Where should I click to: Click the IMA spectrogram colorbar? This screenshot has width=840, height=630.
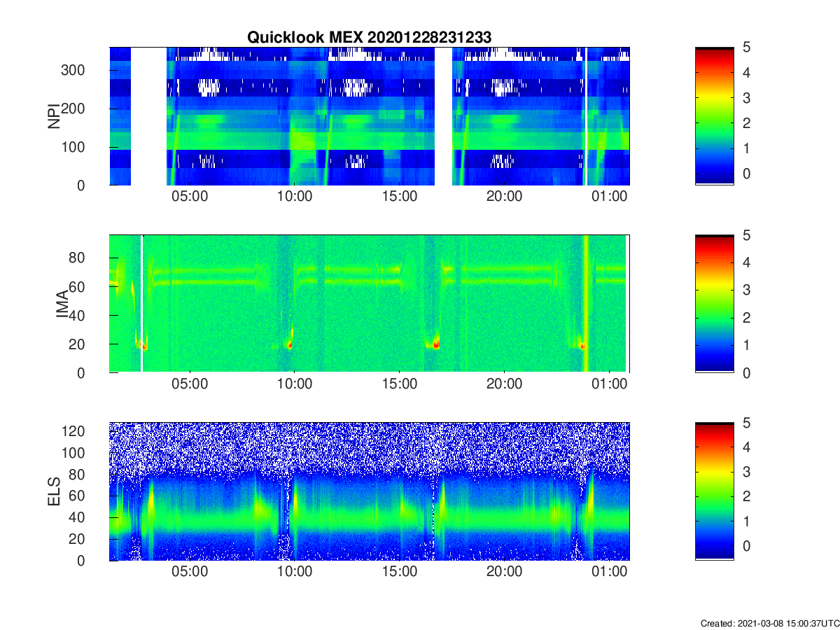point(714,304)
